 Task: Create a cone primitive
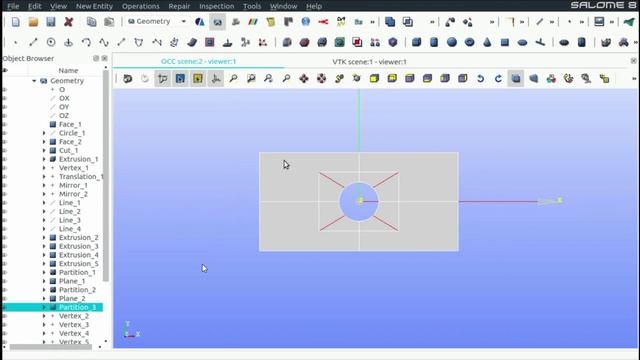click(487, 42)
